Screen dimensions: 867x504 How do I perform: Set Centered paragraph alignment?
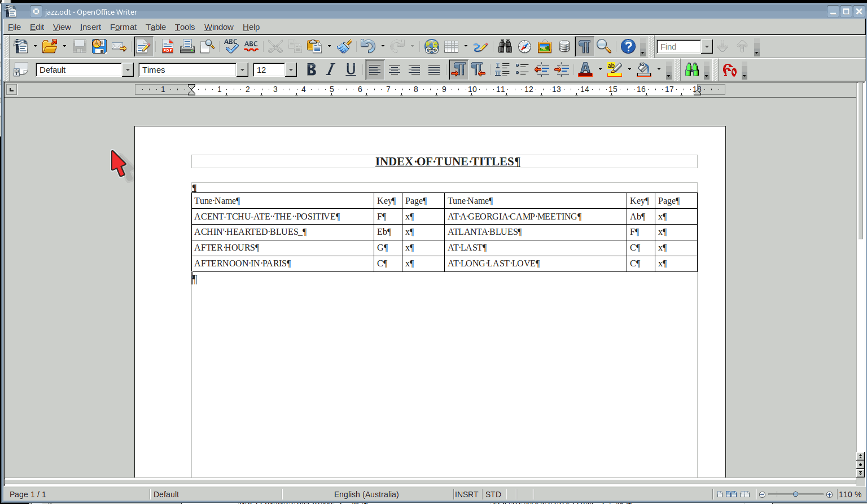[395, 69]
